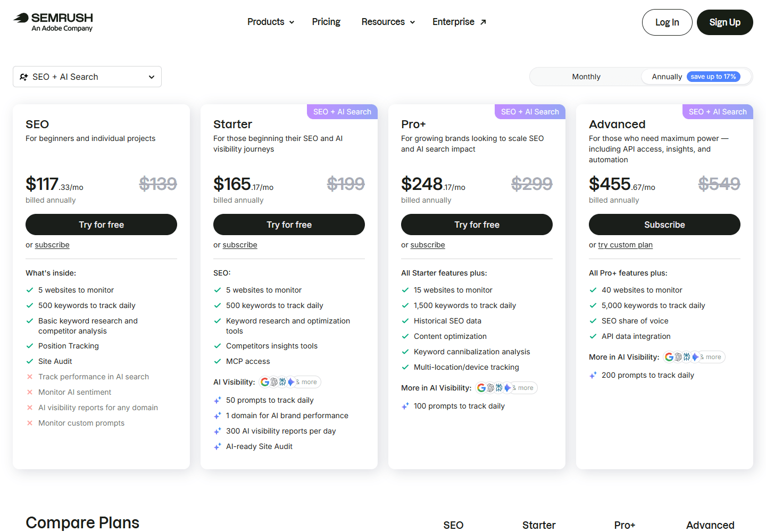This screenshot has width=766, height=532.
Task: Click checkmark beside Position Tracking
Action: point(30,346)
